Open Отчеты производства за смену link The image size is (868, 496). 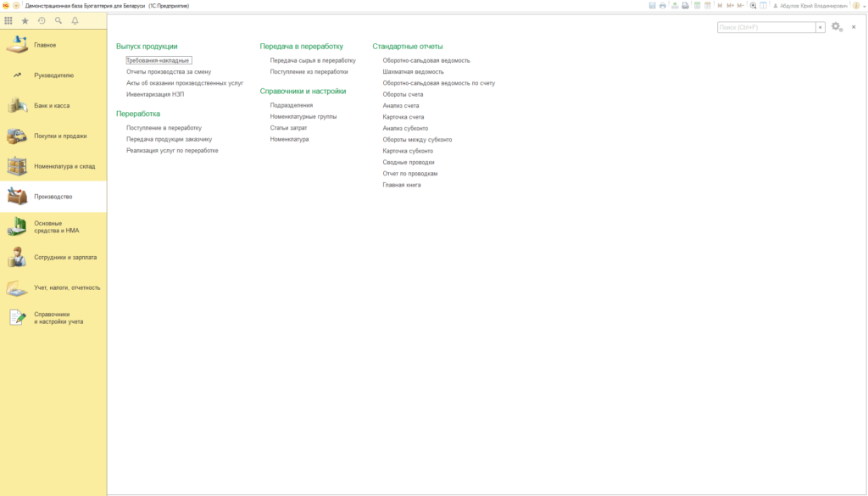click(169, 71)
